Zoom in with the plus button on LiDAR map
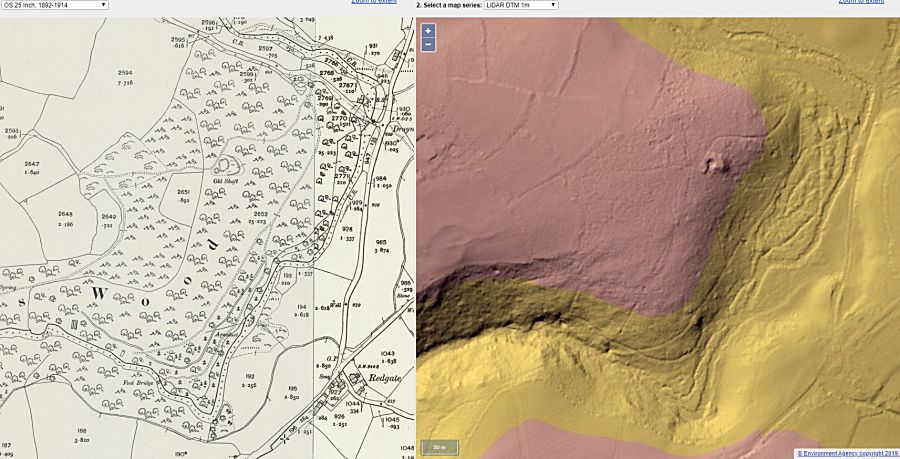Viewport: 900px width, 459px height. (x=428, y=30)
